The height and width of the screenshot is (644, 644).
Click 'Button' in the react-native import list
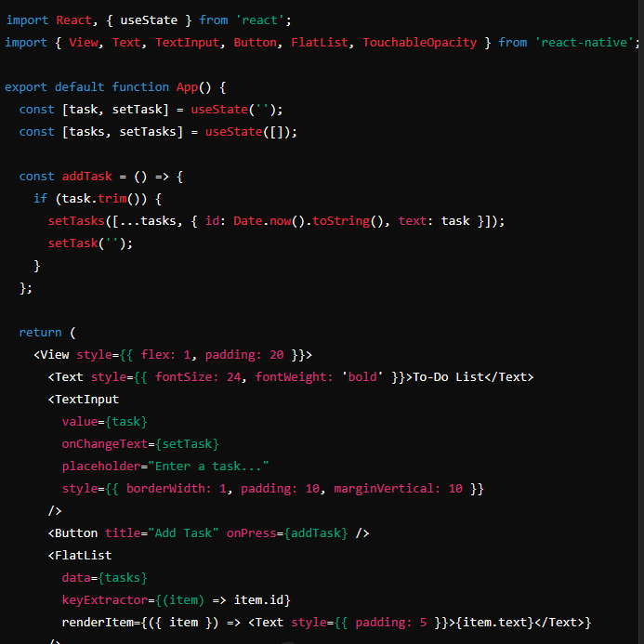[255, 43]
